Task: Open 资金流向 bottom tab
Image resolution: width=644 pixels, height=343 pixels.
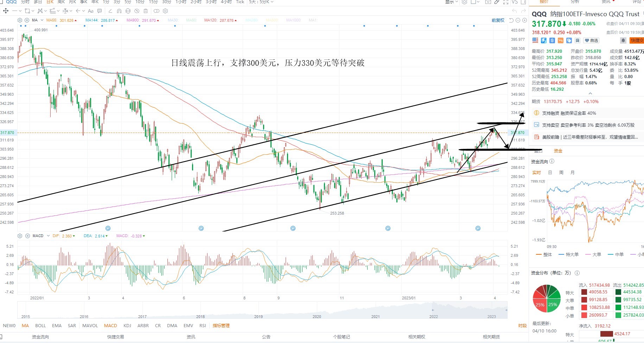Action: pos(40,337)
